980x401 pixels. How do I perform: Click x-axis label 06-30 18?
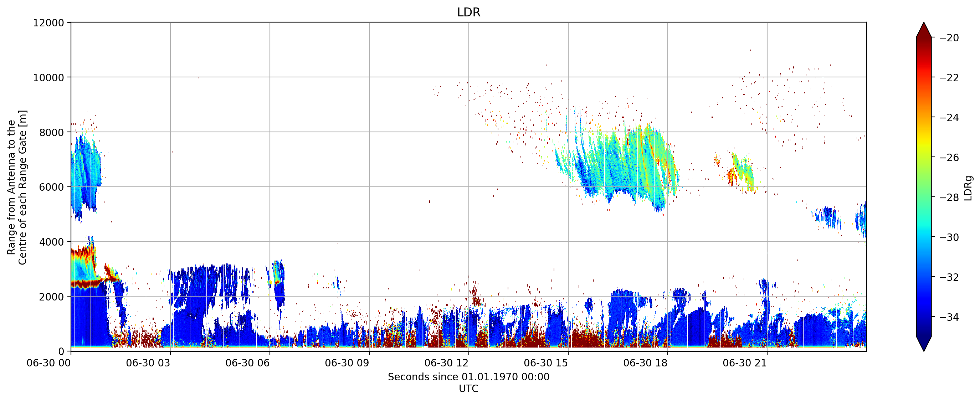(646, 363)
